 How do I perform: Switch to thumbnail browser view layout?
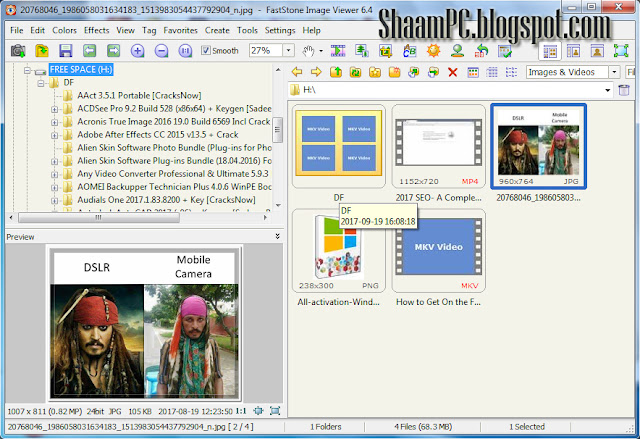(550, 51)
